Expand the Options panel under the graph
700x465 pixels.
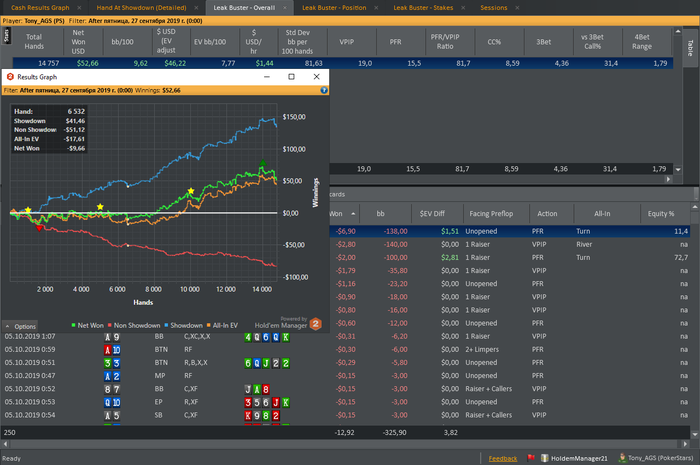click(x=21, y=326)
